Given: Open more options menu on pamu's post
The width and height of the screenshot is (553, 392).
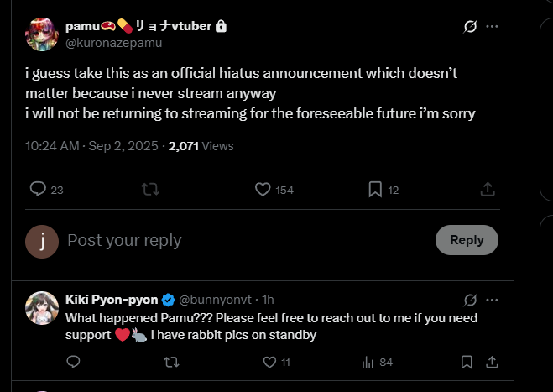Looking at the screenshot, I should click(x=492, y=27).
